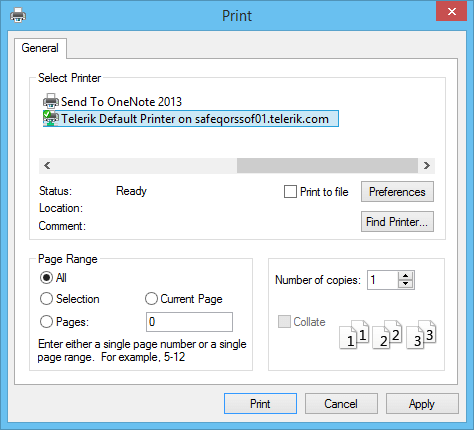Toggle the Collate checkbox
The width and height of the screenshot is (474, 430).
[x=284, y=322]
